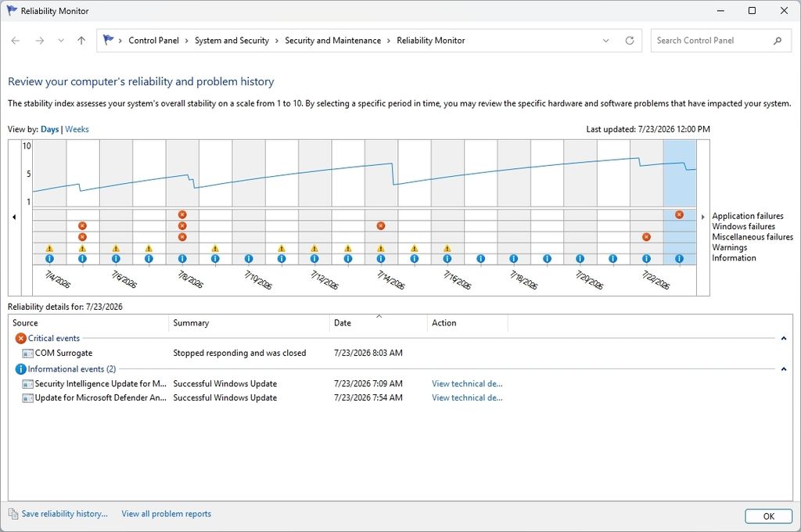
Task: Open View all problem reports
Action: tap(166, 513)
